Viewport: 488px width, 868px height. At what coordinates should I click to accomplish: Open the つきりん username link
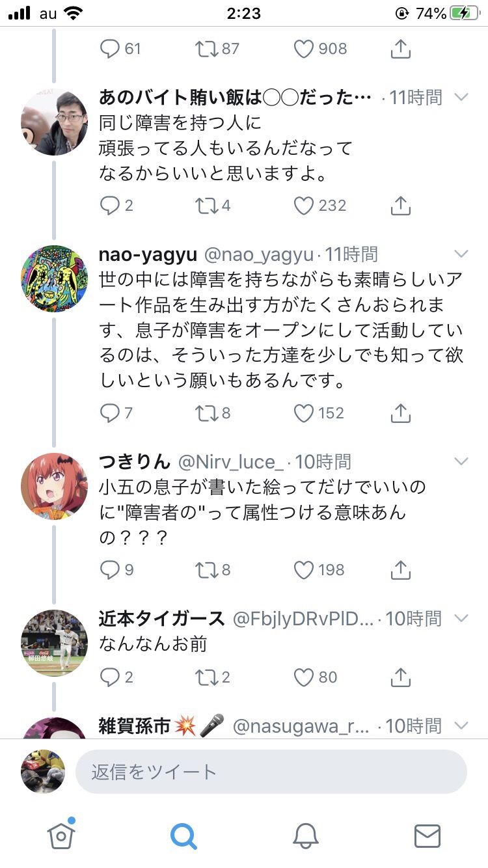point(134,462)
